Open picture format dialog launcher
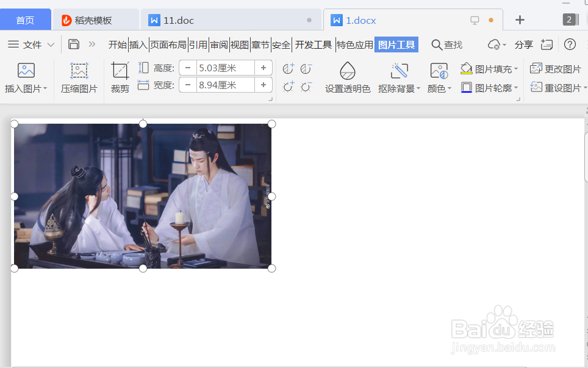 coord(518,99)
